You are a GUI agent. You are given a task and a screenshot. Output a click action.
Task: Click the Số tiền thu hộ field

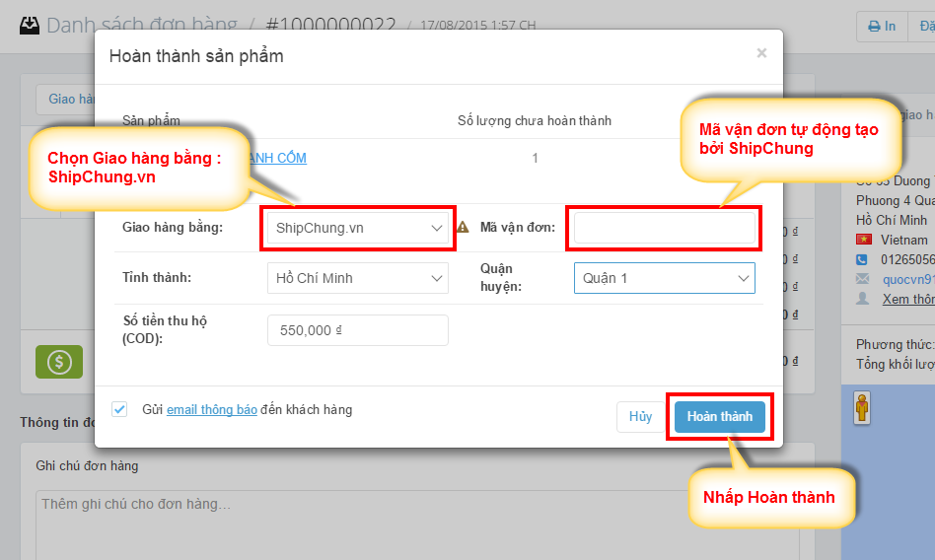click(x=358, y=330)
